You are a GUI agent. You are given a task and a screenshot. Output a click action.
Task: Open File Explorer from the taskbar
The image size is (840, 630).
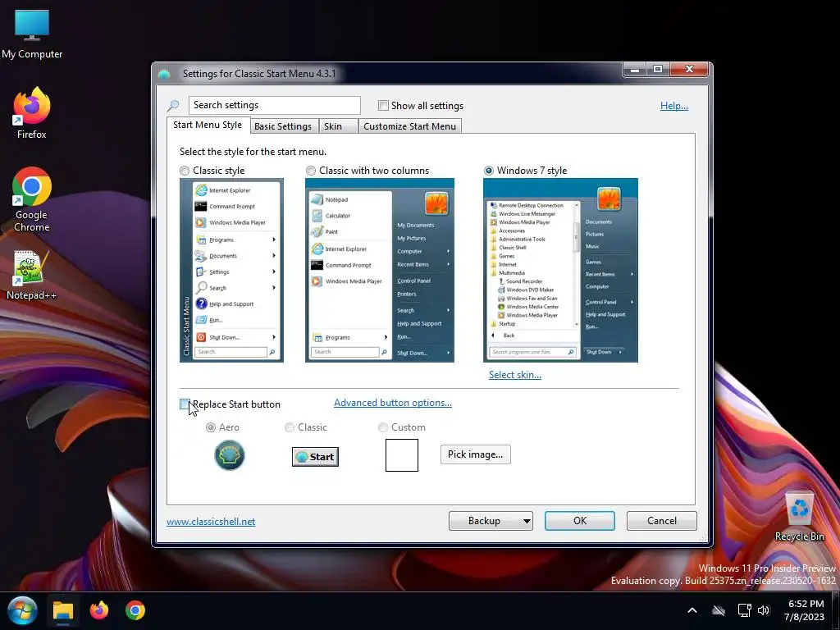pyautogui.click(x=62, y=610)
